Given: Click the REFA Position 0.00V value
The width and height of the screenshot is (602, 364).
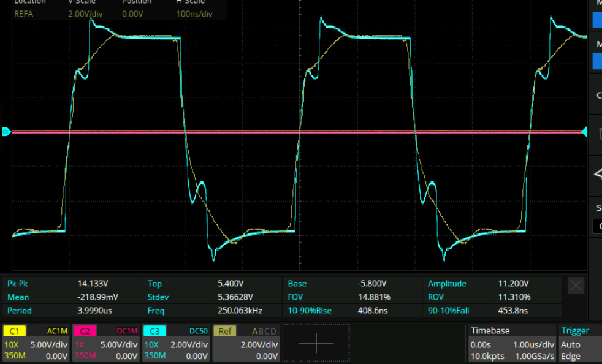Looking at the screenshot, I should coord(132,13).
